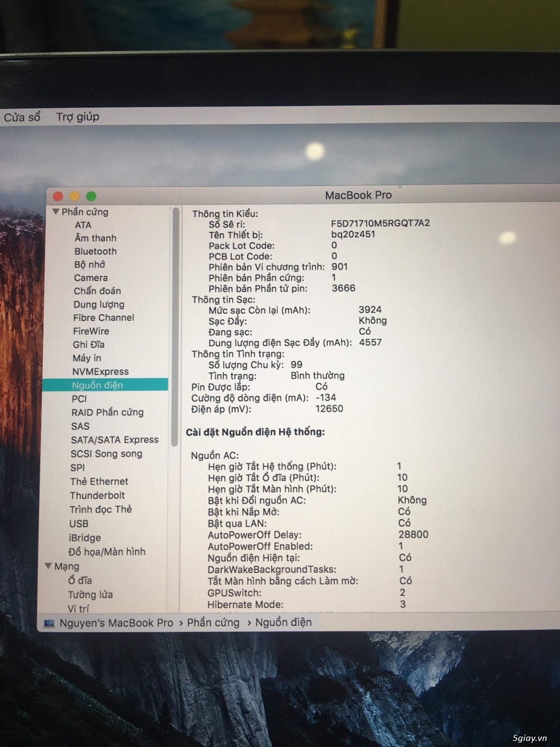Select Ổ đĩa under Mạng

point(80,580)
